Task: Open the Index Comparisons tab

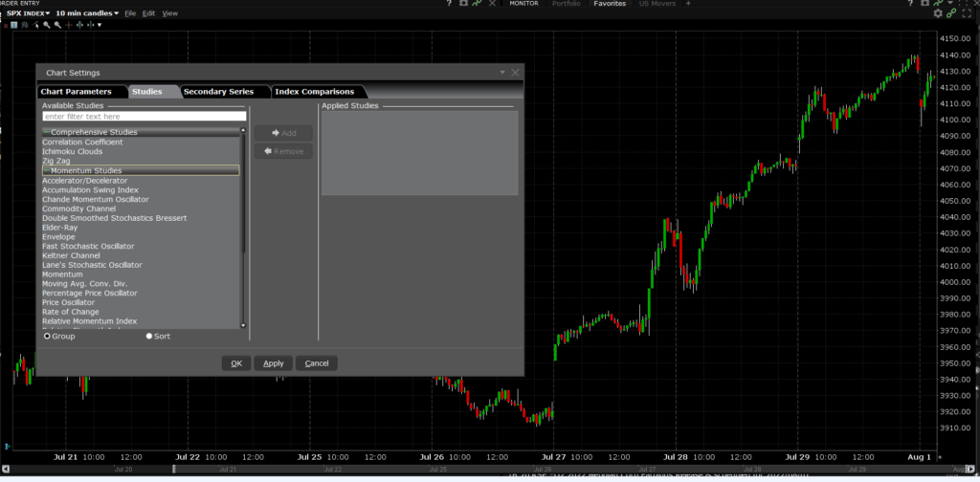Action: click(315, 92)
